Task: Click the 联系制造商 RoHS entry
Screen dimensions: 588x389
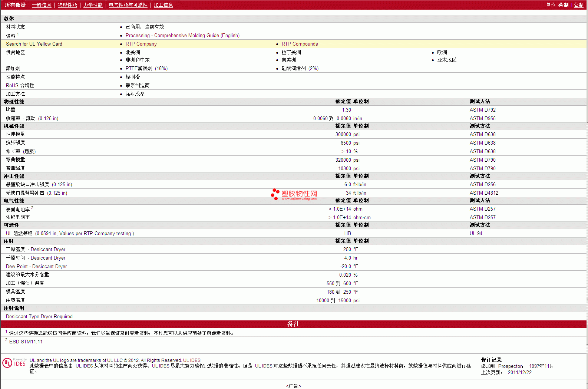Action: click(x=138, y=86)
